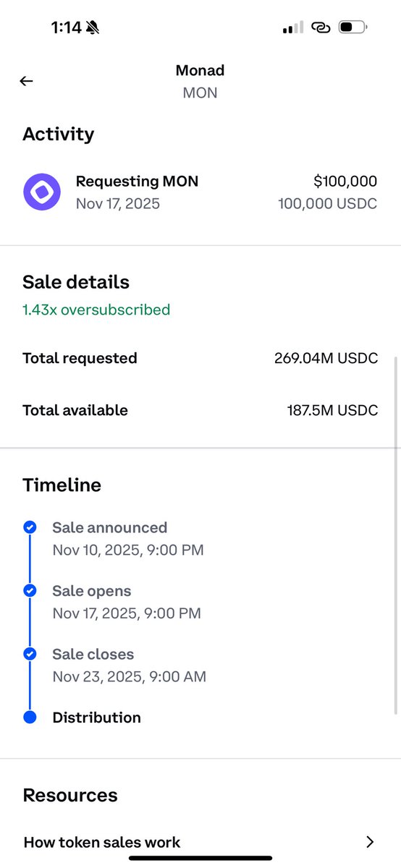Select the Sale opens checkmark marker

tap(30, 591)
